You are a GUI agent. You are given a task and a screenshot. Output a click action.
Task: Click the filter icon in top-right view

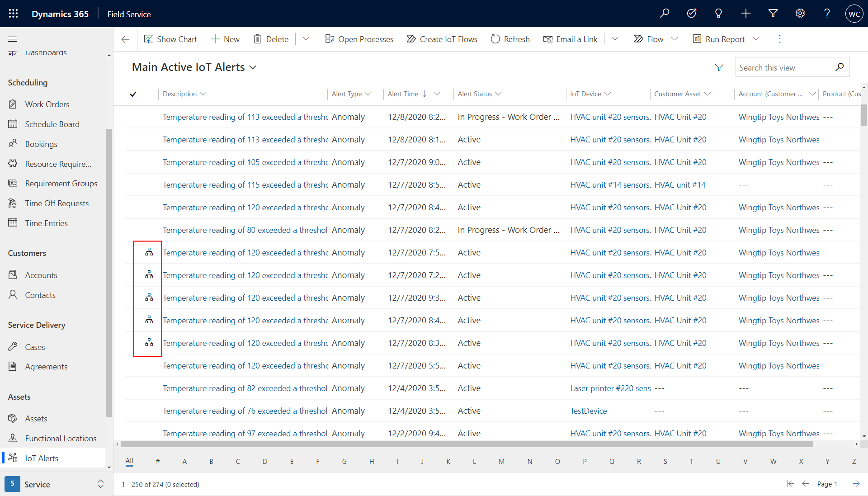click(x=719, y=67)
